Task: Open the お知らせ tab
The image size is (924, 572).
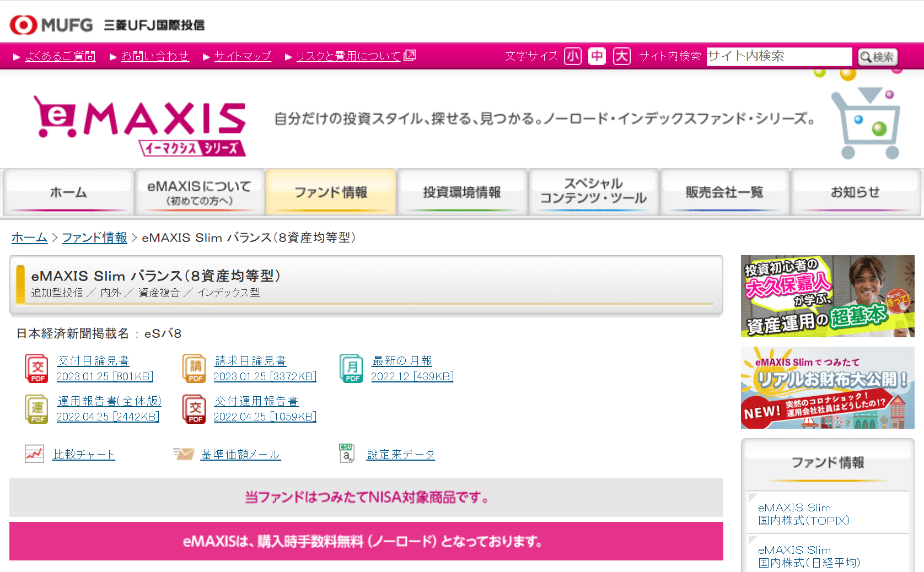Action: pos(856,192)
